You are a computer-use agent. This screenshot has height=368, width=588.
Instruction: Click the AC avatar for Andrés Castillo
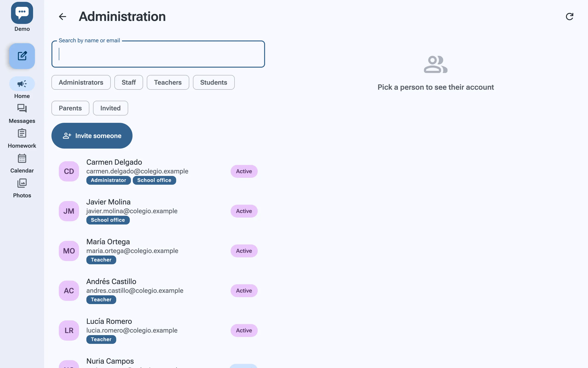69,290
